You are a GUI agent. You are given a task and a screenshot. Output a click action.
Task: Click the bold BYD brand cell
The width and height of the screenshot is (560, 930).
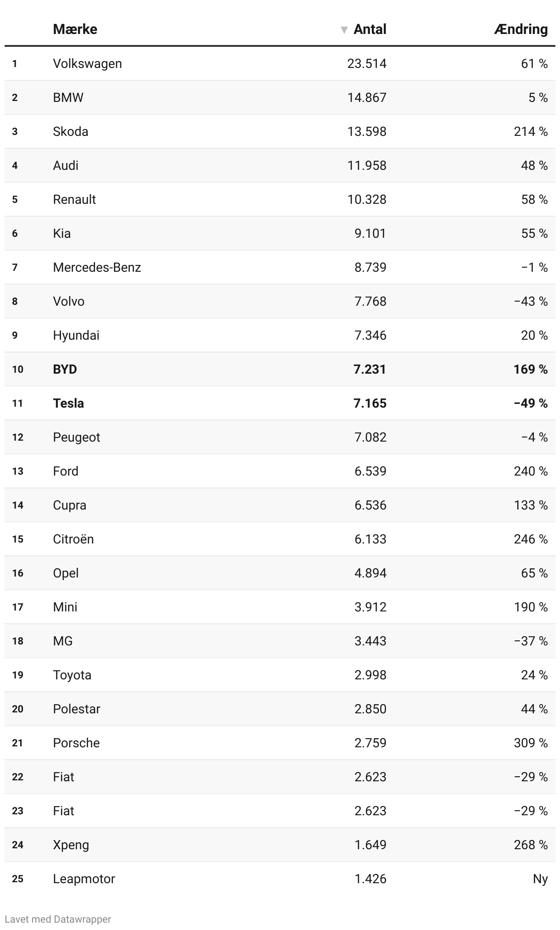65,369
